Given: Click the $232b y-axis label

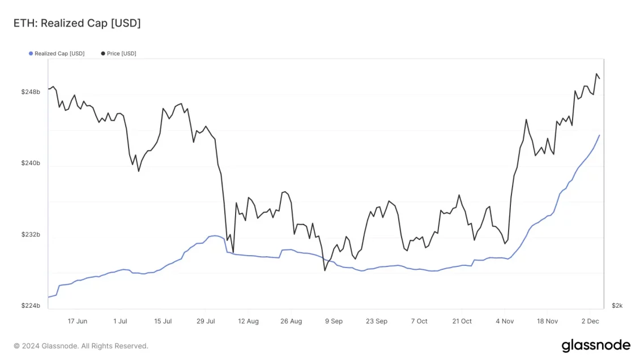Looking at the screenshot, I should click(31, 234).
